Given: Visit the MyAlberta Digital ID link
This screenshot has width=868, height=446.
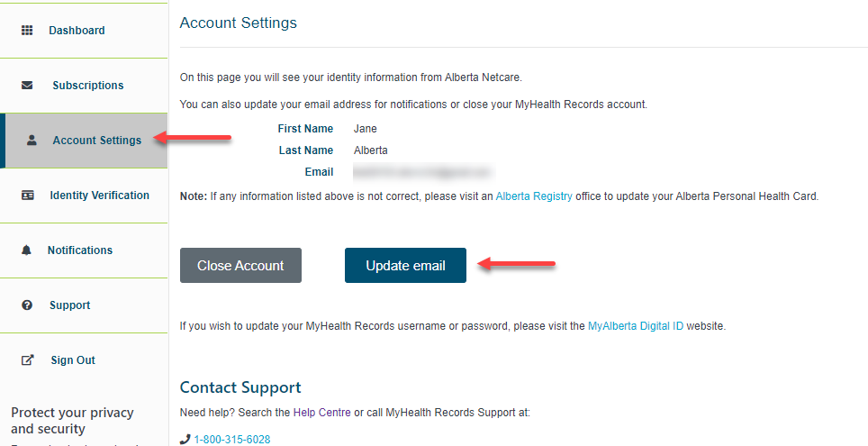Looking at the screenshot, I should coord(636,326).
